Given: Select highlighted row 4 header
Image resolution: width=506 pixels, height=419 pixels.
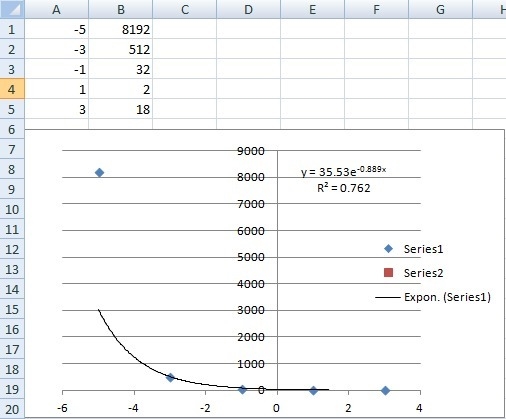Looking at the screenshot, I should 12,89.
